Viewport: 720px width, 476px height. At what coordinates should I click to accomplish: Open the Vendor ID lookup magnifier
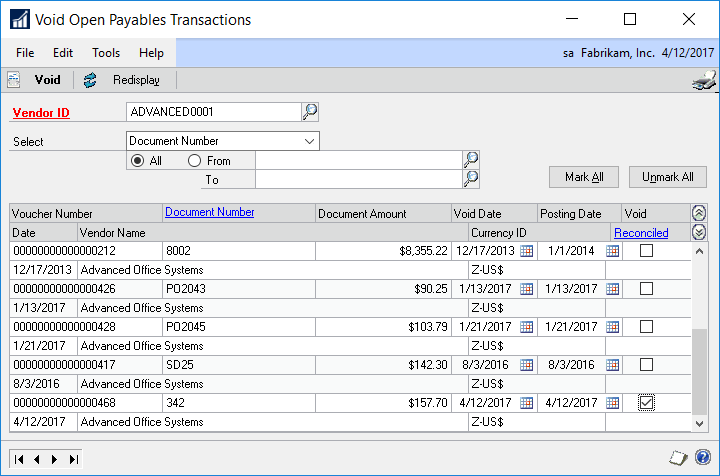(310, 112)
